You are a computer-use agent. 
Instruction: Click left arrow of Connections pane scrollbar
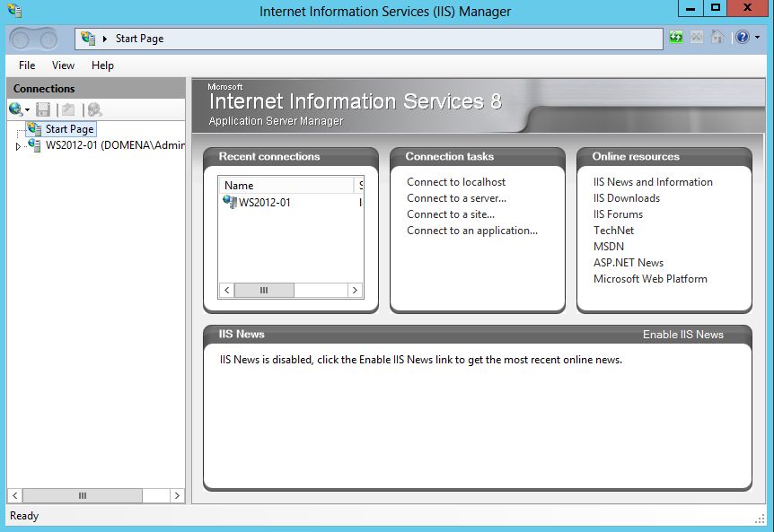(14, 495)
